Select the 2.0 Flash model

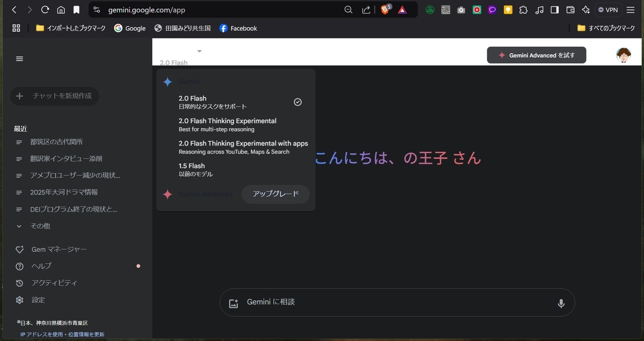pos(236,102)
